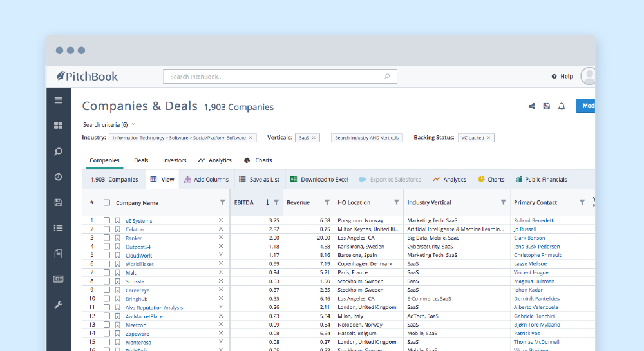Image resolution: width=644 pixels, height=351 pixels.
Task: Toggle the select-all header checkbox
Action: pos(107,202)
